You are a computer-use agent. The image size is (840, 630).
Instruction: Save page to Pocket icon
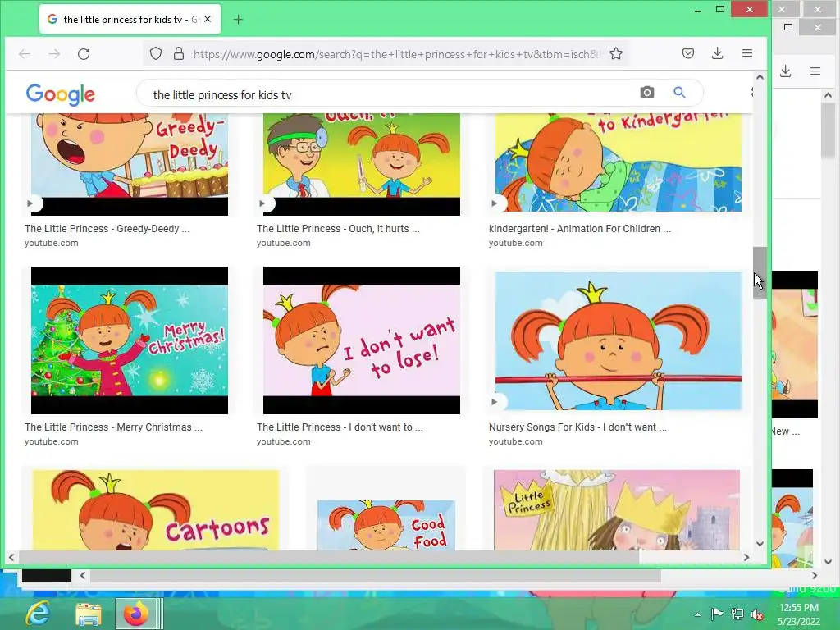(x=688, y=53)
